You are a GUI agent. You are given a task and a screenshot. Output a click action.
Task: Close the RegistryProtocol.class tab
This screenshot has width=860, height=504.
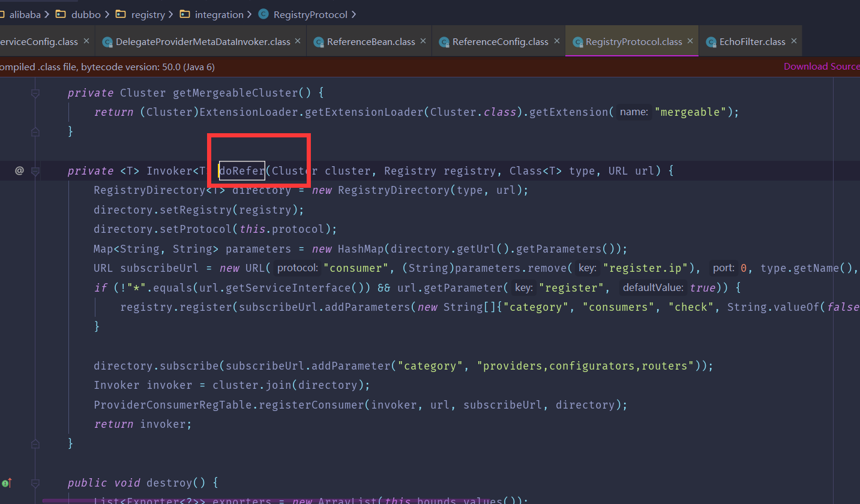pyautogui.click(x=690, y=41)
